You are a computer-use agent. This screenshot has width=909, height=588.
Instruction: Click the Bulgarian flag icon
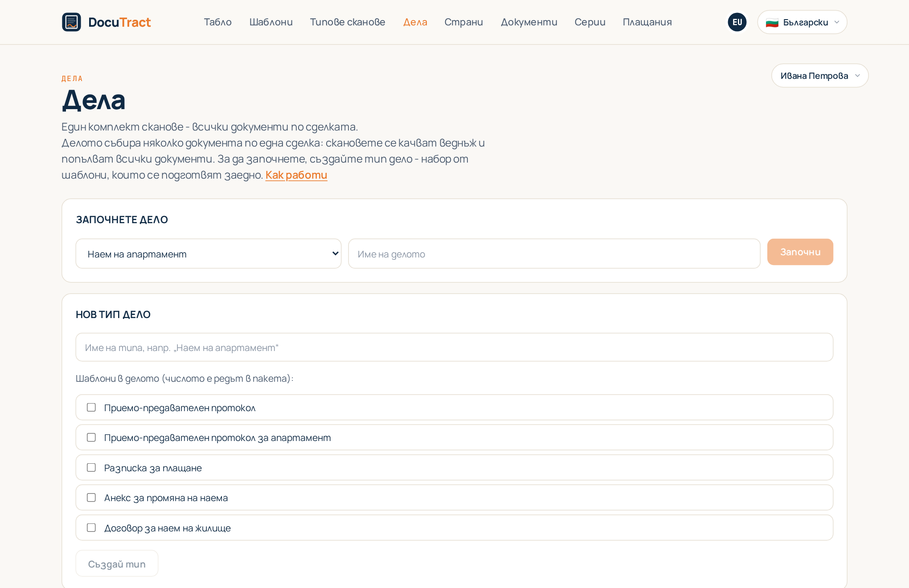point(772,22)
